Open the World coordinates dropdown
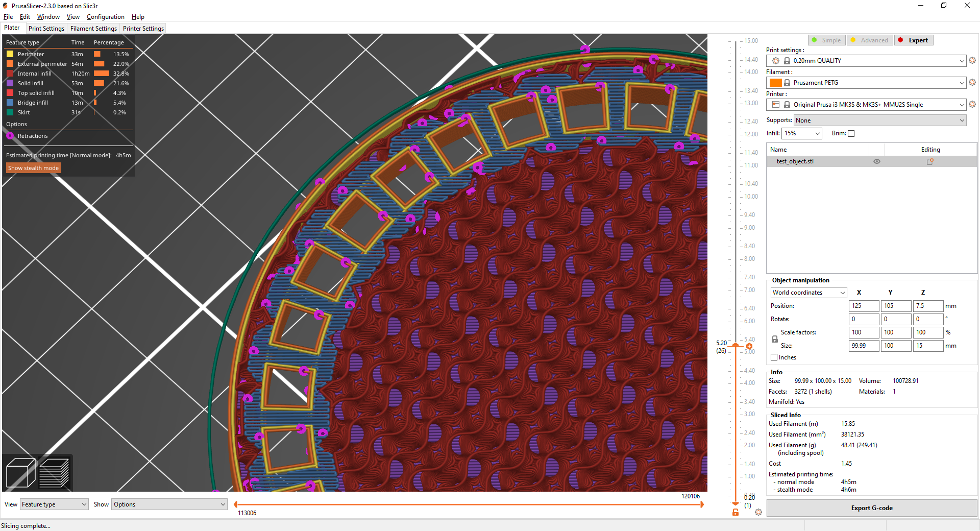980x531 pixels. pyautogui.click(x=808, y=293)
